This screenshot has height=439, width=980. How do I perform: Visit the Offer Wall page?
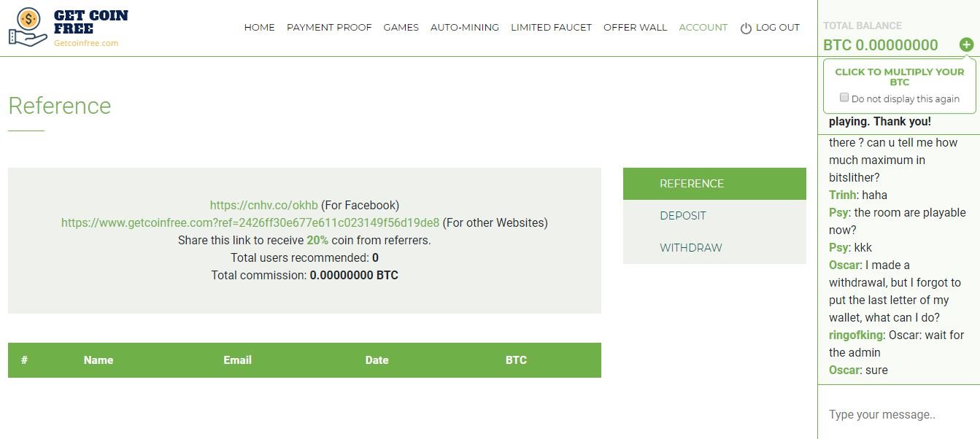point(635,28)
